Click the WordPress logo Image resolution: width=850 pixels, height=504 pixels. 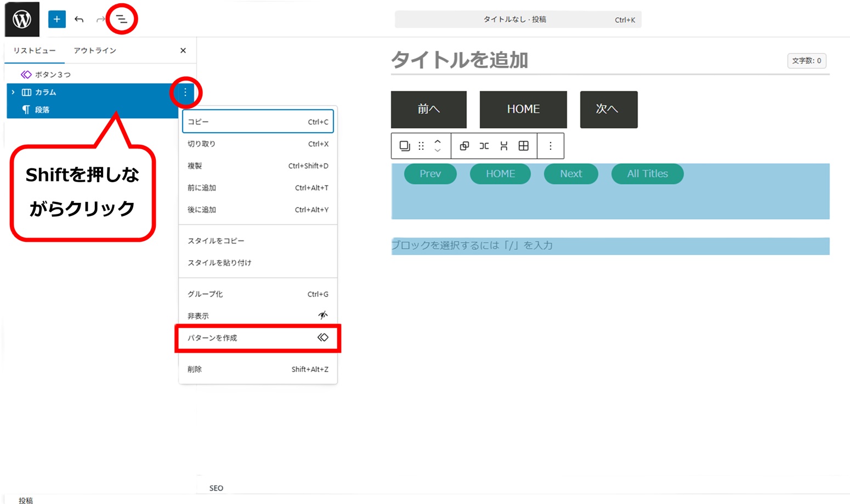(22, 19)
